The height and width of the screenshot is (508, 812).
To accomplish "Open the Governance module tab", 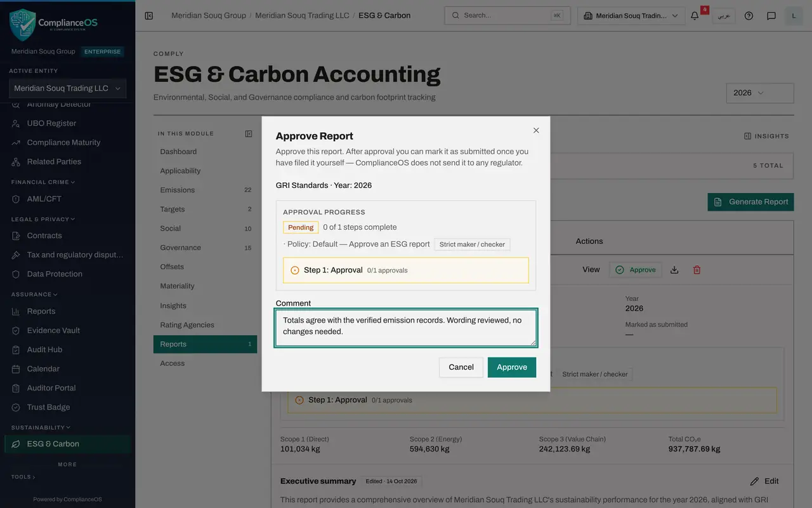I will click(x=205, y=248).
